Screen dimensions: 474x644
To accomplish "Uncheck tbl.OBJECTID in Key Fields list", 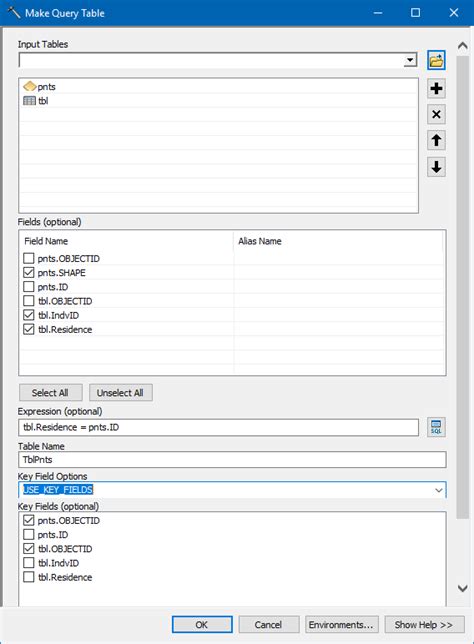I will (29, 549).
